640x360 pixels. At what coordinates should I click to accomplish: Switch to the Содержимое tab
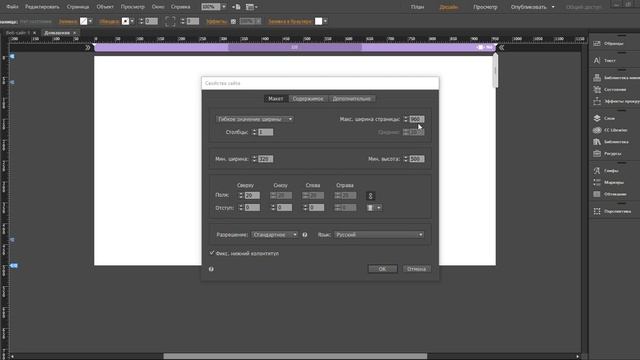[308, 99]
